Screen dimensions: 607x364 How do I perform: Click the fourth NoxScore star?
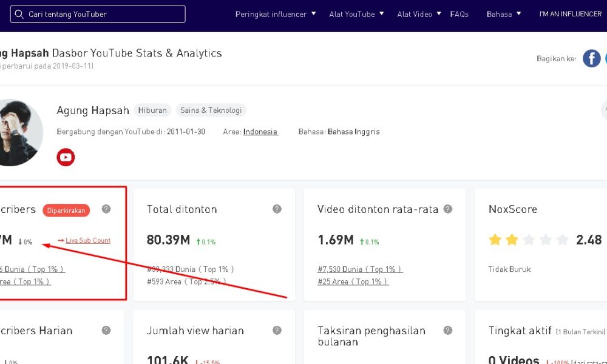pyautogui.click(x=546, y=240)
